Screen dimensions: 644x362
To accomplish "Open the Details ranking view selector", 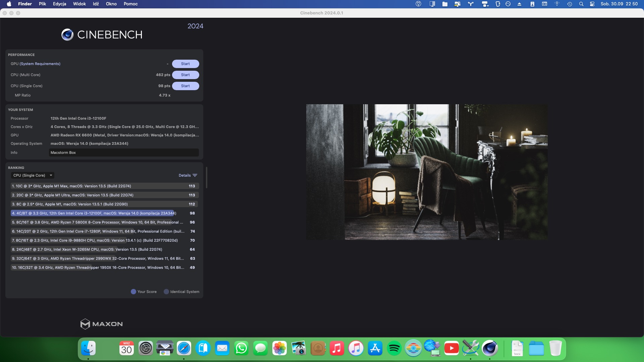I will pyautogui.click(x=185, y=175).
